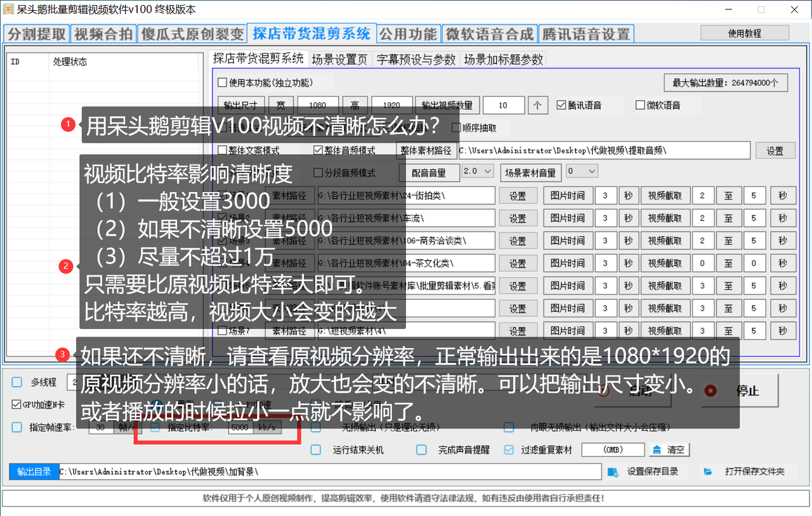Click the output directory path field 加背景

329,472
